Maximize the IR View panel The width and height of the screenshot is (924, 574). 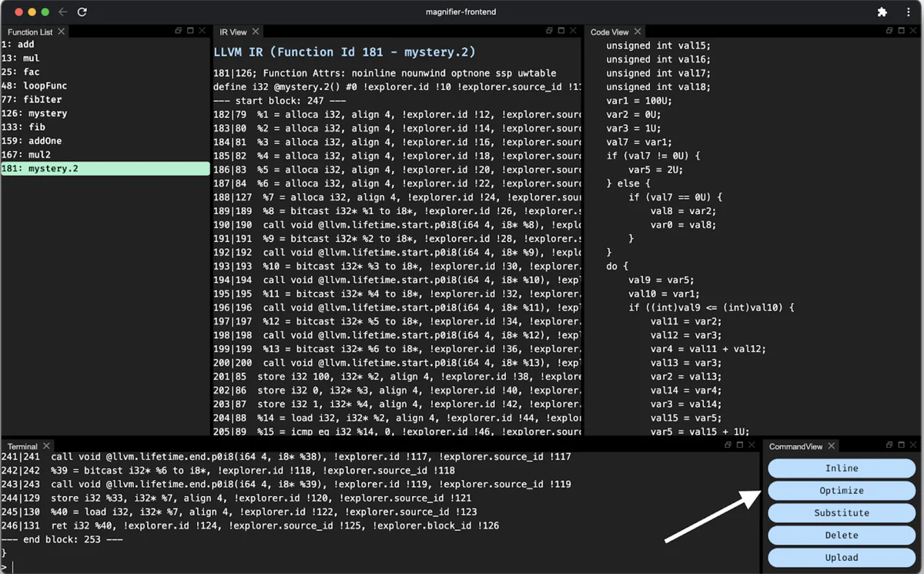(561, 31)
